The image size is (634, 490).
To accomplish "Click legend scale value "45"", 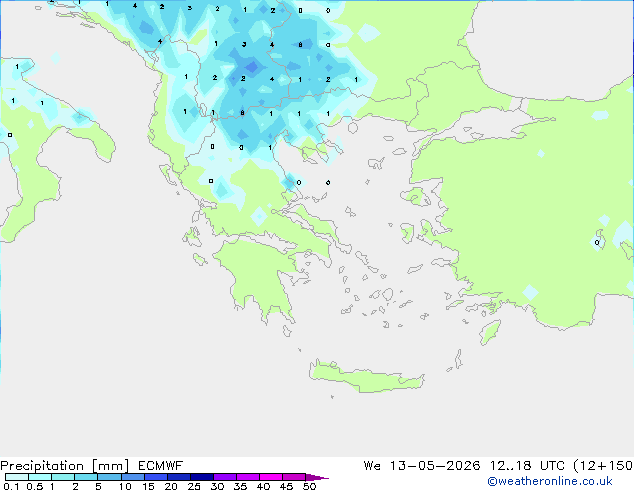I will click(x=286, y=486).
